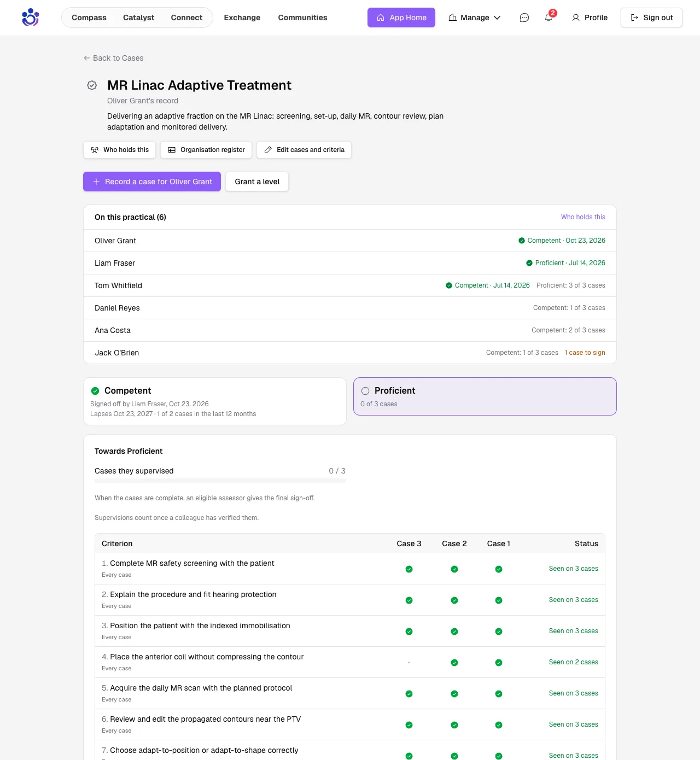Click the Cases they supervised progress bar
This screenshot has width=700, height=760.
click(x=220, y=481)
